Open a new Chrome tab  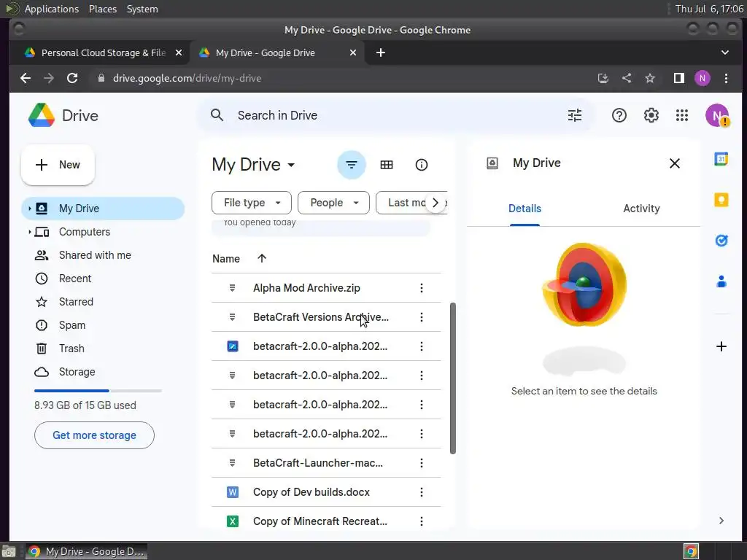pos(380,52)
